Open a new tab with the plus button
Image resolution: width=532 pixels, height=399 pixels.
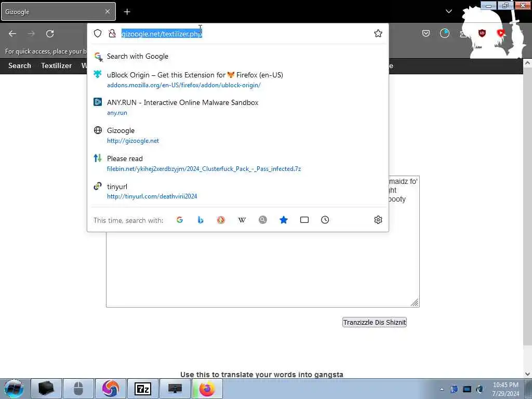point(127,12)
